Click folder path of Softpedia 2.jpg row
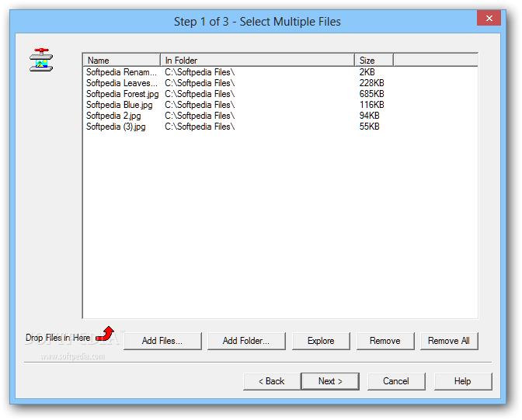The height and width of the screenshot is (420, 522). (x=200, y=116)
